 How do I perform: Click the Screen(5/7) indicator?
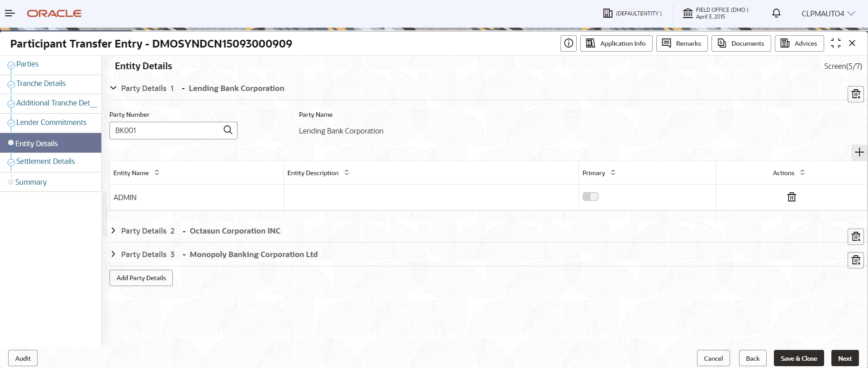(x=843, y=67)
